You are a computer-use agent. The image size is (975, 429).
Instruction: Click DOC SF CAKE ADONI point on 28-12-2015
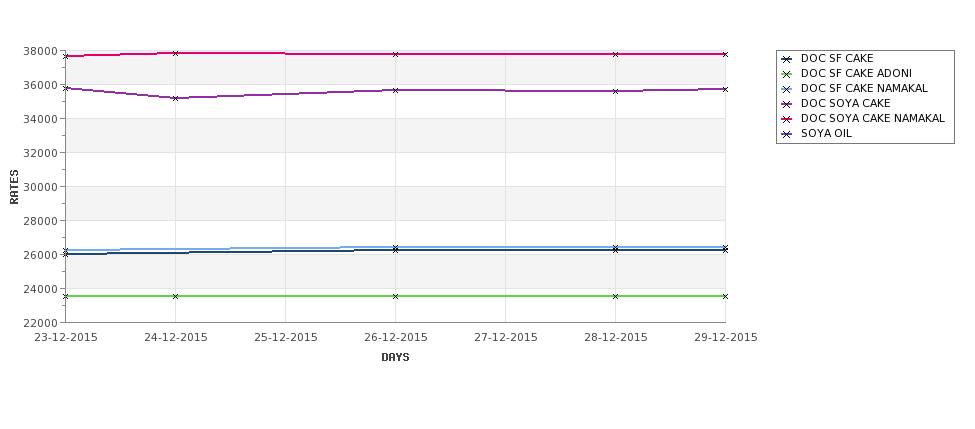point(616,297)
